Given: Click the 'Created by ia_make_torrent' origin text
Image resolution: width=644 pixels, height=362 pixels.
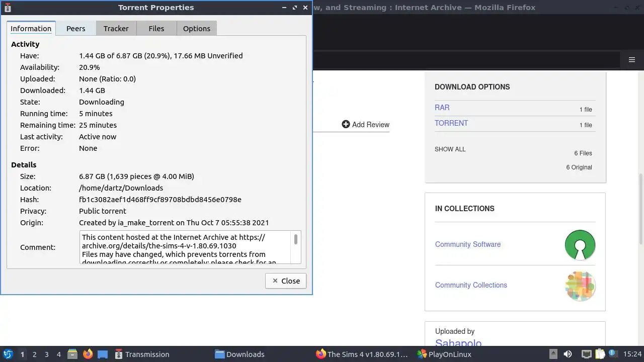Looking at the screenshot, I should click(174, 223).
